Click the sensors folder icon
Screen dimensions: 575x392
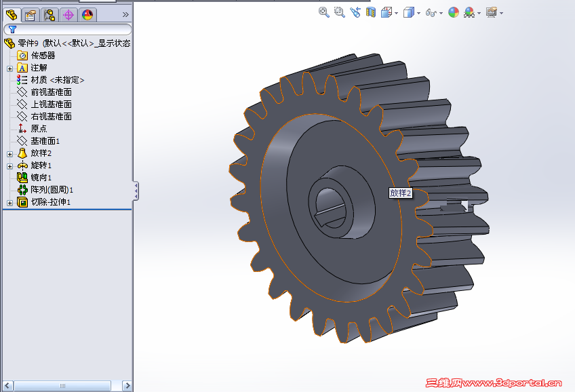22,56
